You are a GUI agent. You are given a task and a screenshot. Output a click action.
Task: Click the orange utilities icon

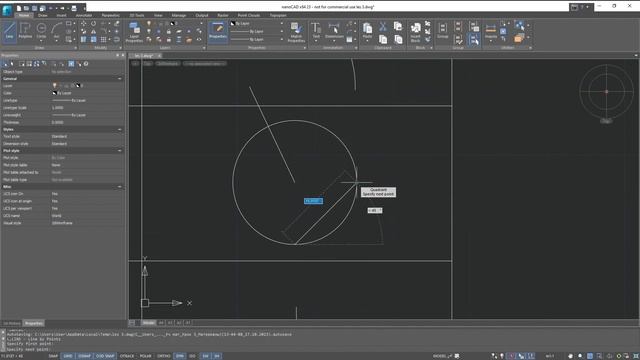tap(519, 38)
